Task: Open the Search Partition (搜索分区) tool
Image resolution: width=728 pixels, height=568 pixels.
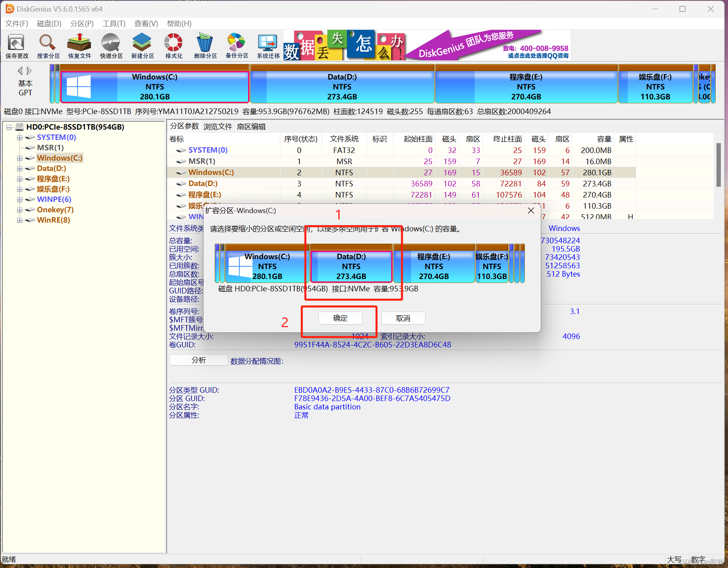Action: (48, 46)
